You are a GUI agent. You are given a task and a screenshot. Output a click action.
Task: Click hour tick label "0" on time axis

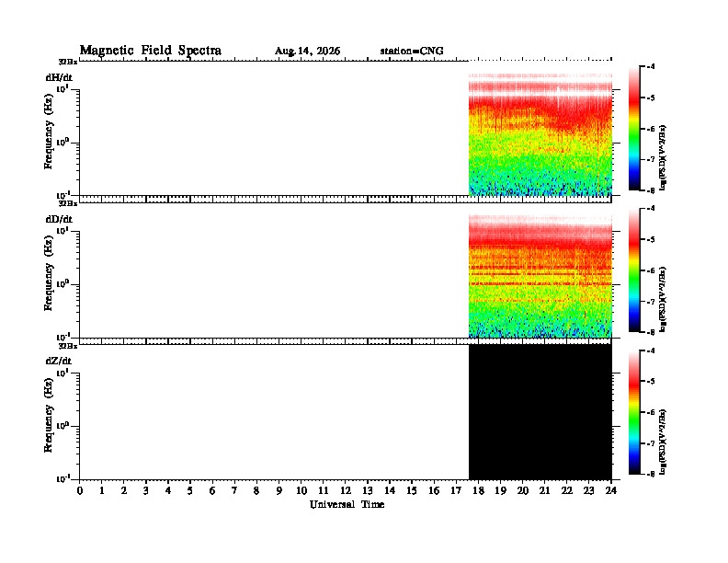(80, 491)
